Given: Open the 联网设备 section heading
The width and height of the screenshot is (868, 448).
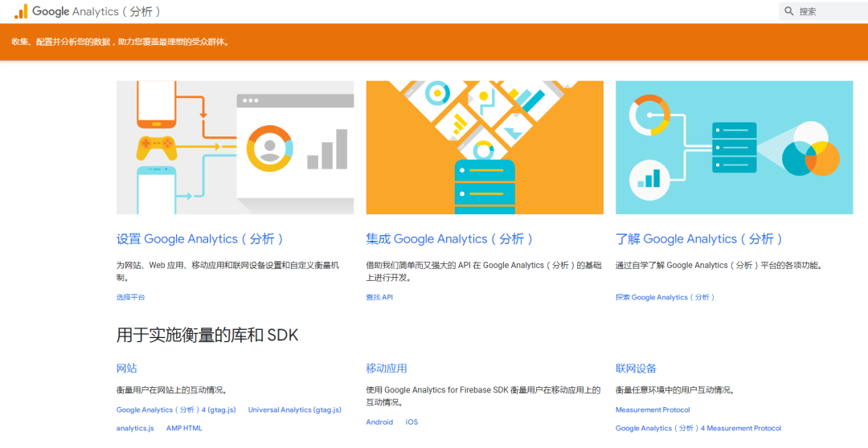Looking at the screenshot, I should point(636,369).
